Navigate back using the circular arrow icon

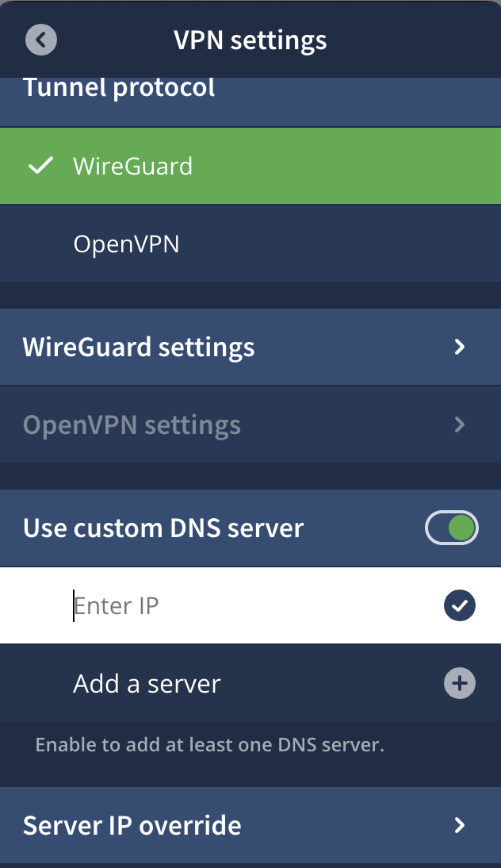pyautogui.click(x=40, y=40)
